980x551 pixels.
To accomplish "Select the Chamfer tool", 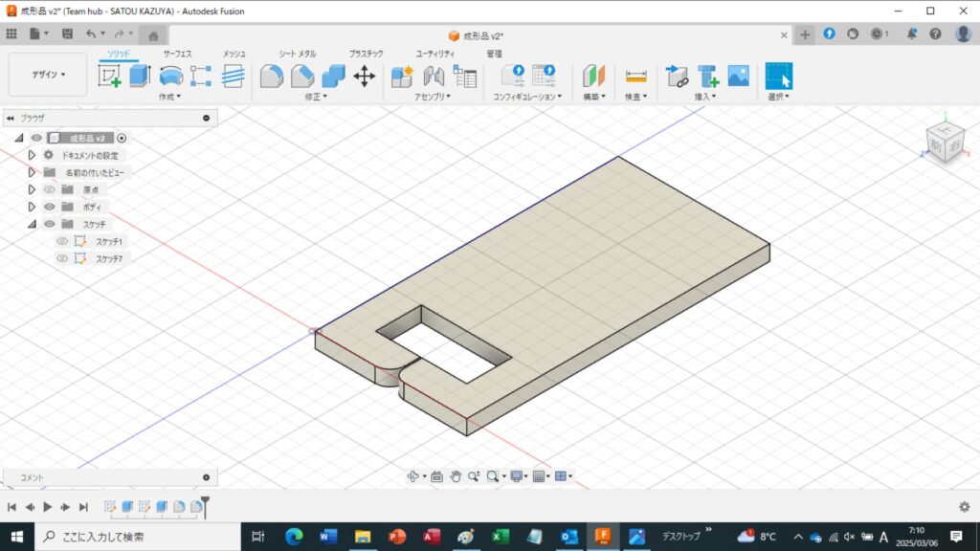I will pyautogui.click(x=302, y=77).
